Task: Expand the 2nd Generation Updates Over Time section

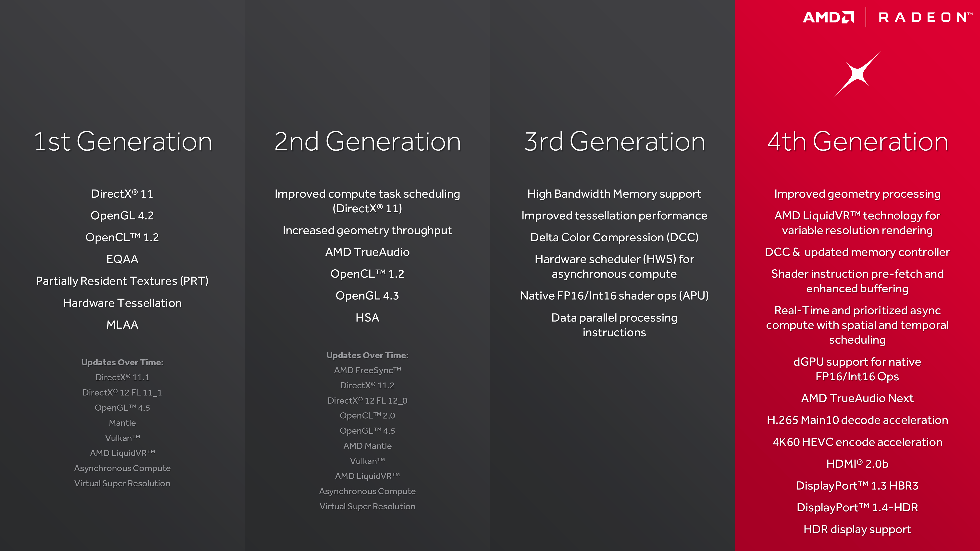Action: (368, 355)
